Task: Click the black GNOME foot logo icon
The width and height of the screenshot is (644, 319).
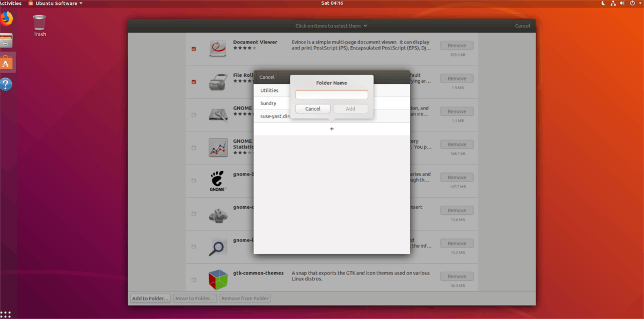Action: [x=218, y=180]
